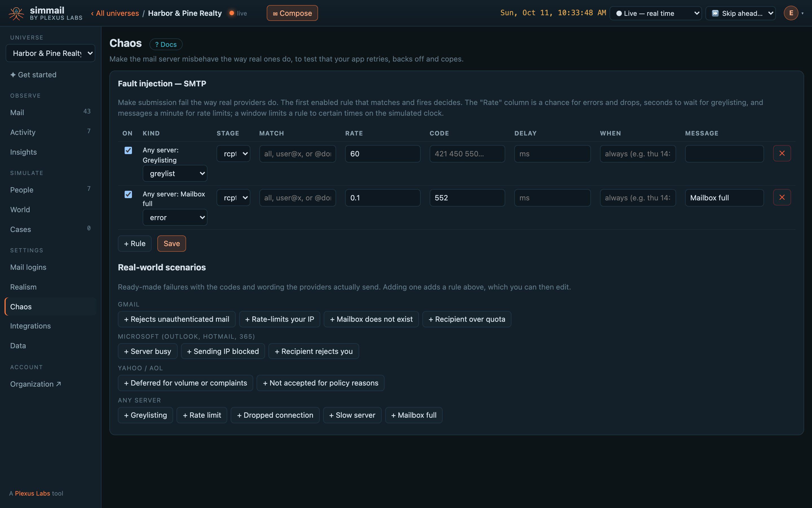This screenshot has height=508, width=812.
Task: Add Microsoft Server busy scenario
Action: coord(147,351)
